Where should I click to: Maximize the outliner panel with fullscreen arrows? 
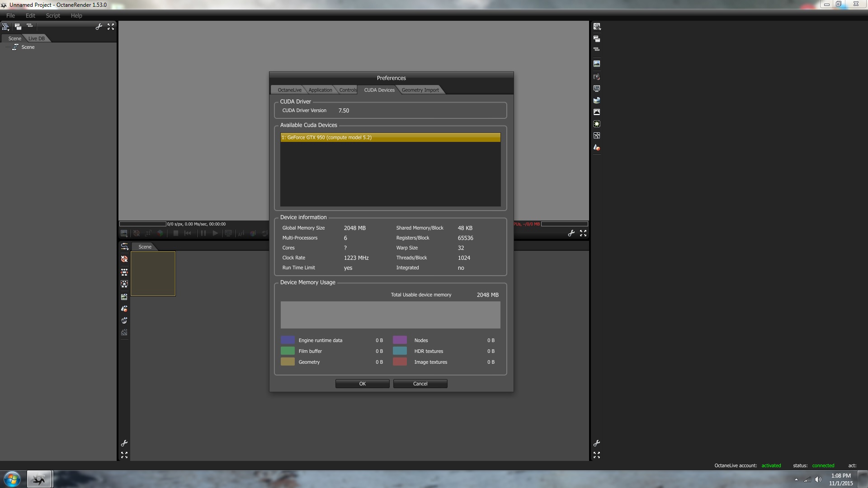(111, 27)
